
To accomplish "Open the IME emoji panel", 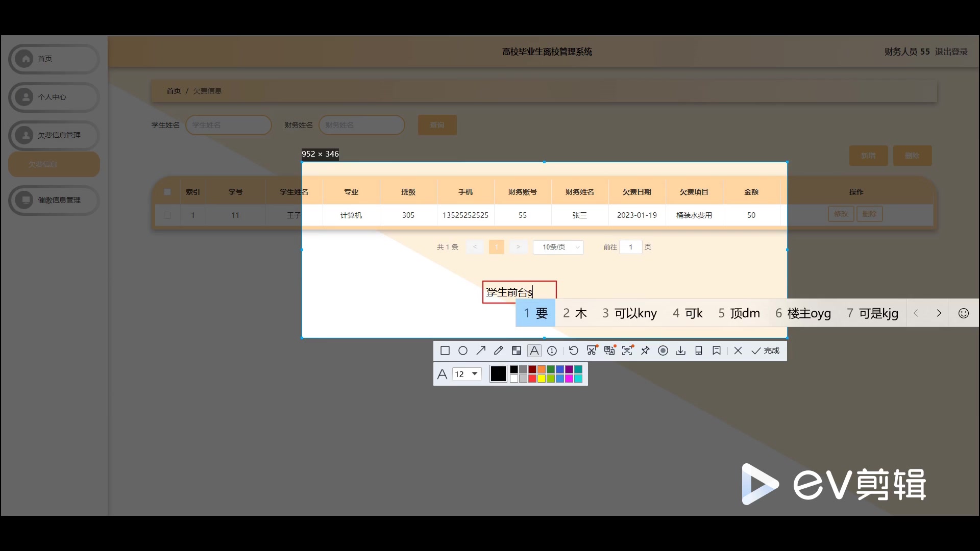I will click(964, 313).
